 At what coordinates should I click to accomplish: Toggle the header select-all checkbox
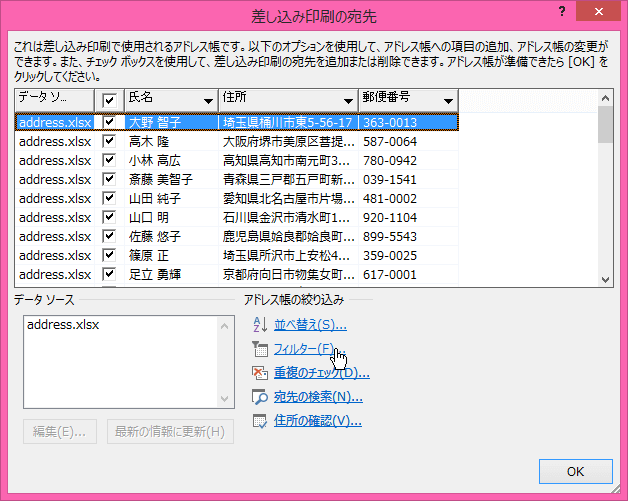tap(109, 100)
